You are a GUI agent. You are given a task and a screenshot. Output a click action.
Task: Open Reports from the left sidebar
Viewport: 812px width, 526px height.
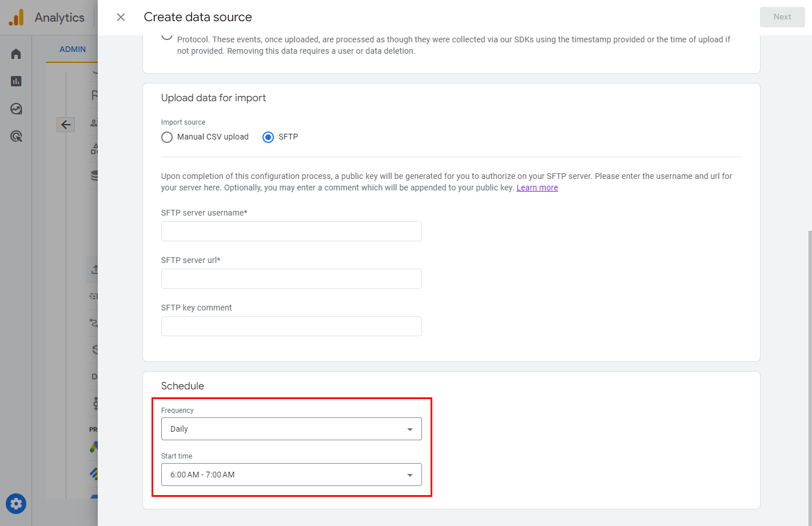(x=16, y=81)
